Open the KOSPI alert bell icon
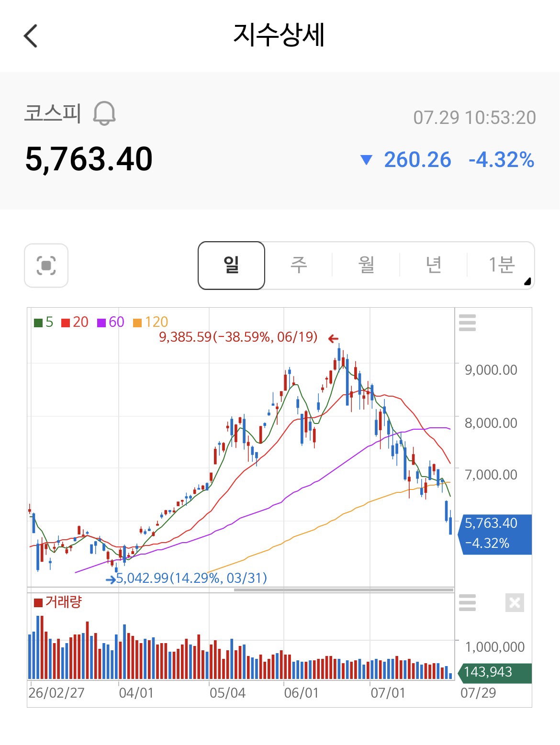The image size is (560, 745). [104, 113]
